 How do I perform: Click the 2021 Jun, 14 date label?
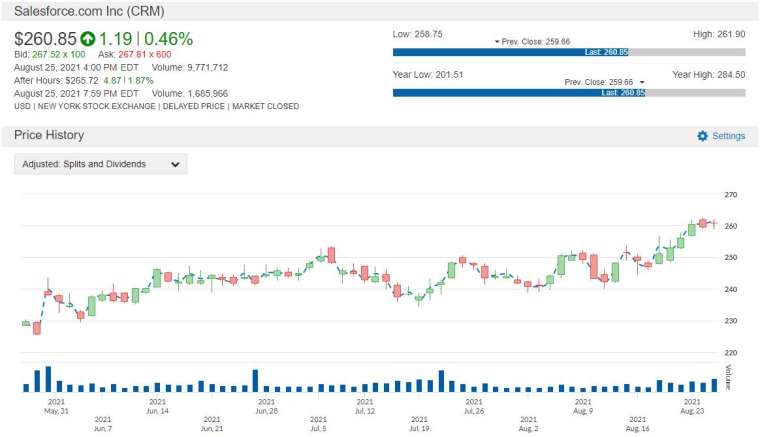tap(158, 406)
